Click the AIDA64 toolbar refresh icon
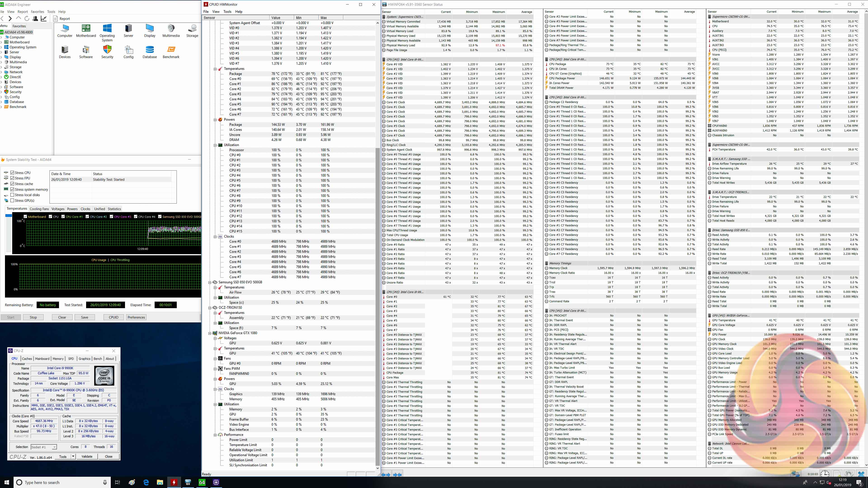Screen dimensions: 868x488 click(27, 19)
